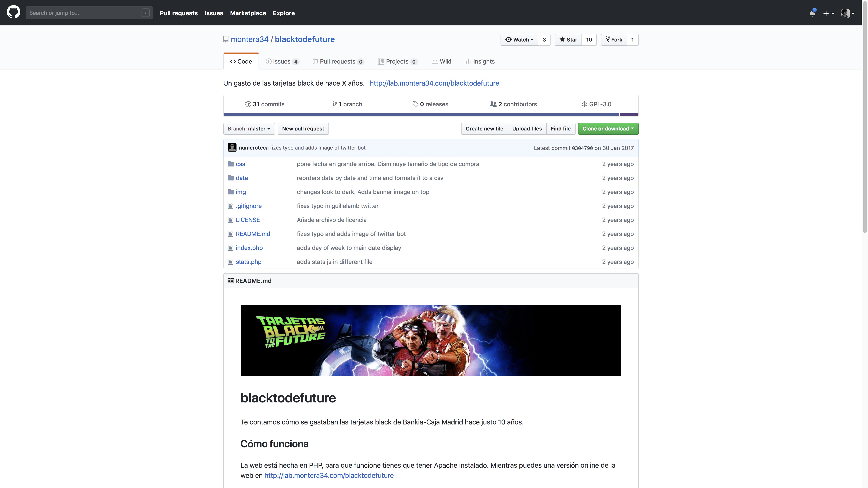Click the data folder icon

pyautogui.click(x=231, y=178)
